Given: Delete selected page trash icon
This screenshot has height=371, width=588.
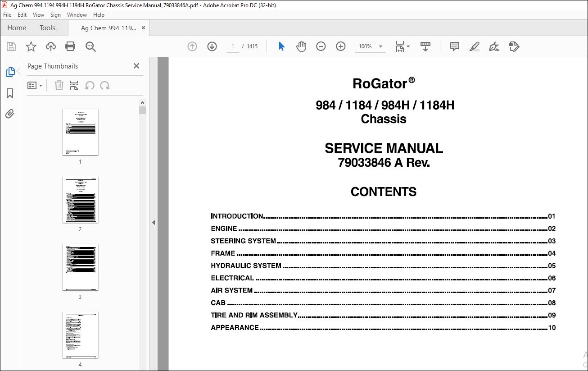Looking at the screenshot, I should point(59,85).
